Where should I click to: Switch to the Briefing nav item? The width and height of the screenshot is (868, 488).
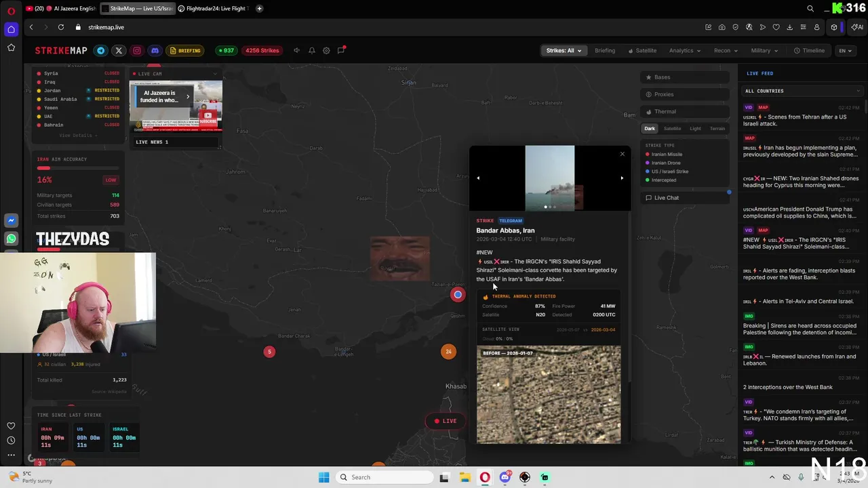click(605, 50)
